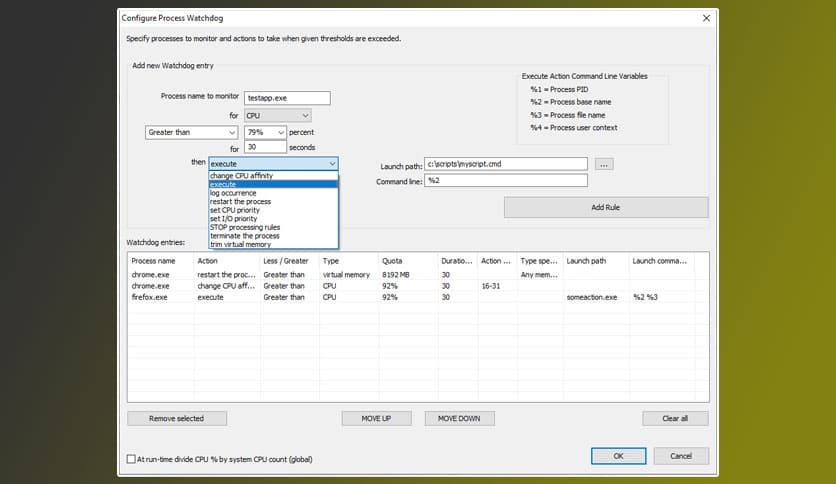Confirm with the OK button
The width and height of the screenshot is (836, 484).
point(618,456)
